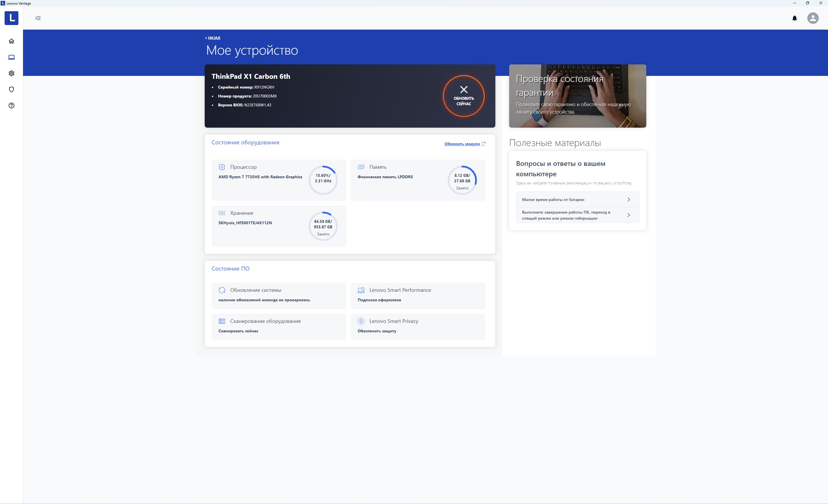Click the BIOS version N23ET68W1.43
Viewport: 828px width, 504px height.
258,105
